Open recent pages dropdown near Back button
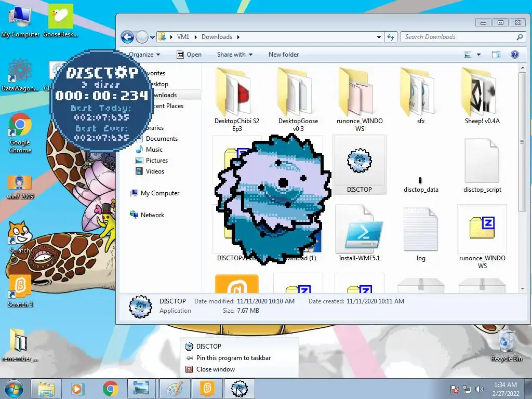This screenshot has height=399, width=532. (152, 37)
